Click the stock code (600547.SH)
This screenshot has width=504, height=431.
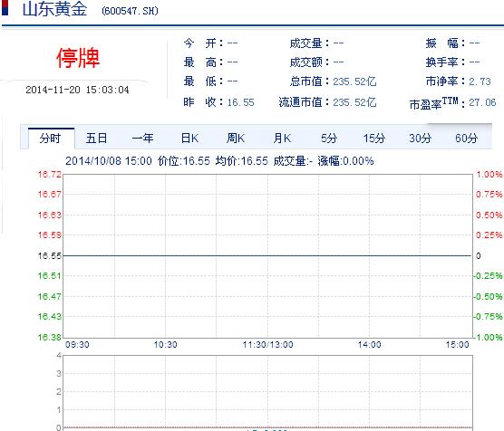130,11
